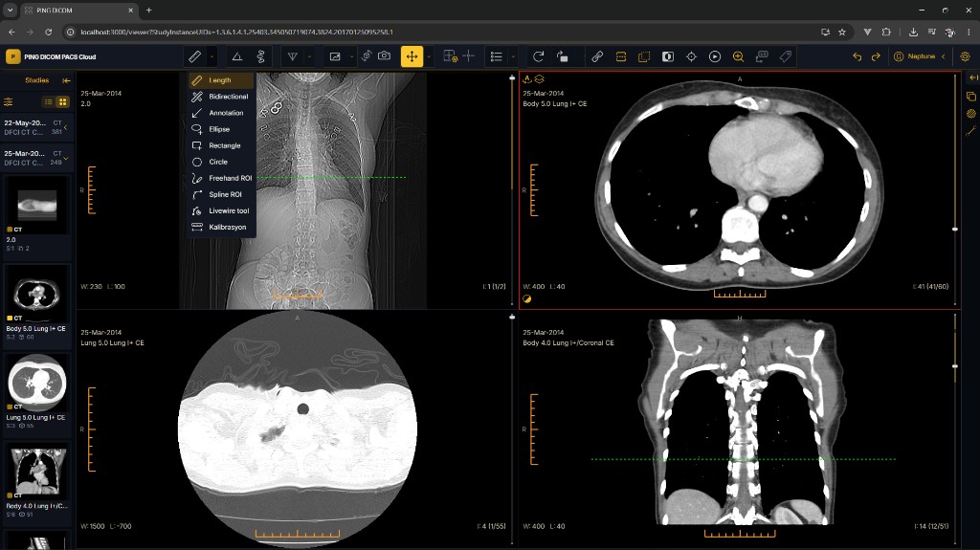Expand the image overlay dropdown arrow
Viewport: 980px width, 550px height.
(x=351, y=56)
